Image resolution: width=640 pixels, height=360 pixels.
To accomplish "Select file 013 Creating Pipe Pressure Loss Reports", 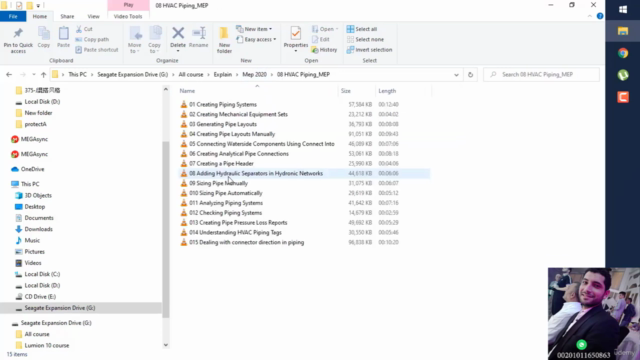I will click(x=238, y=222).
